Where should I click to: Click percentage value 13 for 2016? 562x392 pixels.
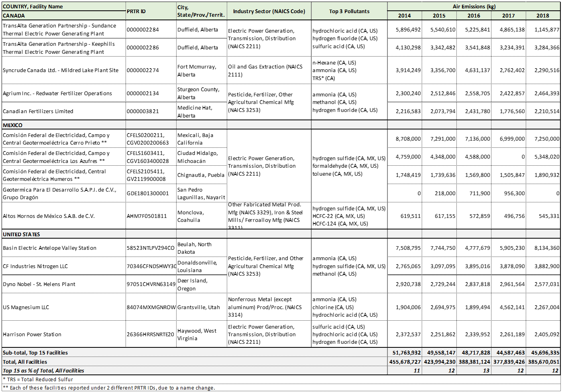click(x=486, y=370)
